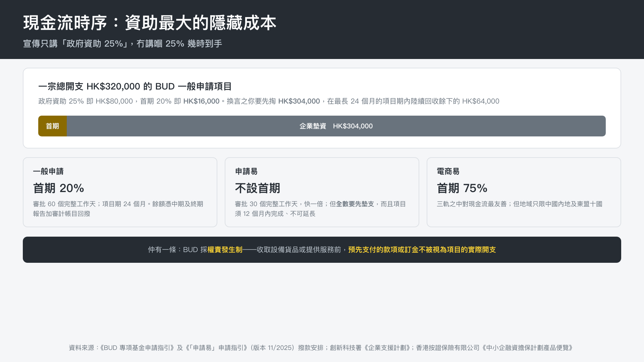This screenshot has height=362, width=644.
Task: Click the description line starting 政府資助 25% 即 HK$80,000
Action: click(269, 101)
